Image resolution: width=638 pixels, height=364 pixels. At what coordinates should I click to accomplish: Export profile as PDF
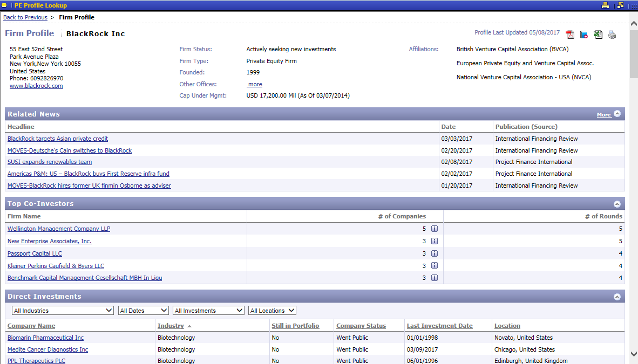(570, 35)
